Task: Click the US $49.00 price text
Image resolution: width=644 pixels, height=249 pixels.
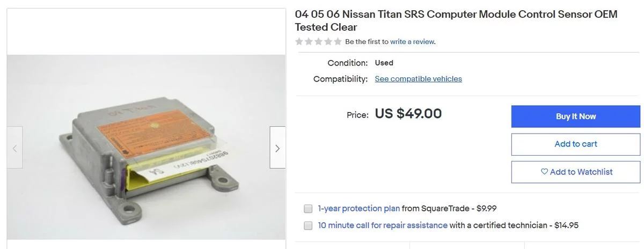Action: 408,114
